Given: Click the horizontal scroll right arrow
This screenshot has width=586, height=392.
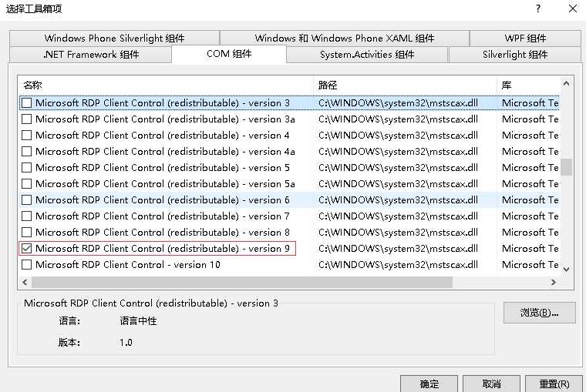Looking at the screenshot, I should click(x=554, y=282).
